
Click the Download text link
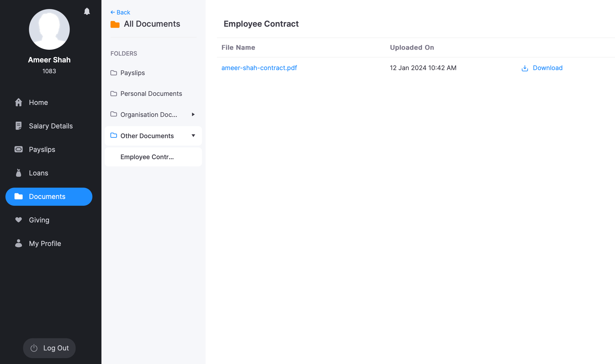pyautogui.click(x=548, y=68)
